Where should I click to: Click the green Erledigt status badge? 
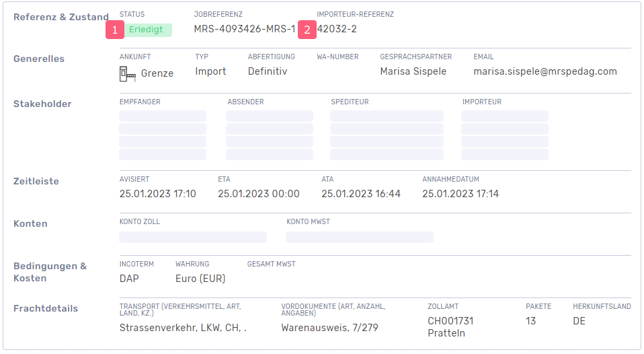tap(147, 30)
